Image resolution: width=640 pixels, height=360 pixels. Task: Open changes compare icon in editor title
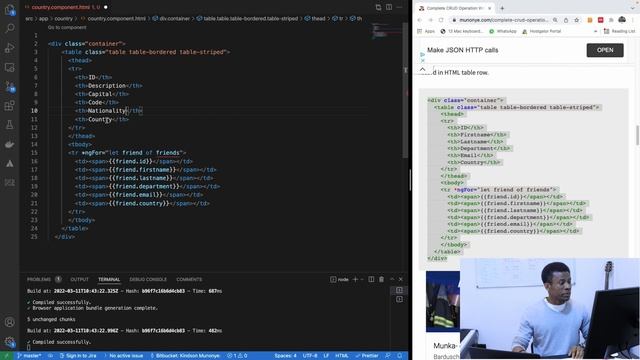click(x=378, y=7)
